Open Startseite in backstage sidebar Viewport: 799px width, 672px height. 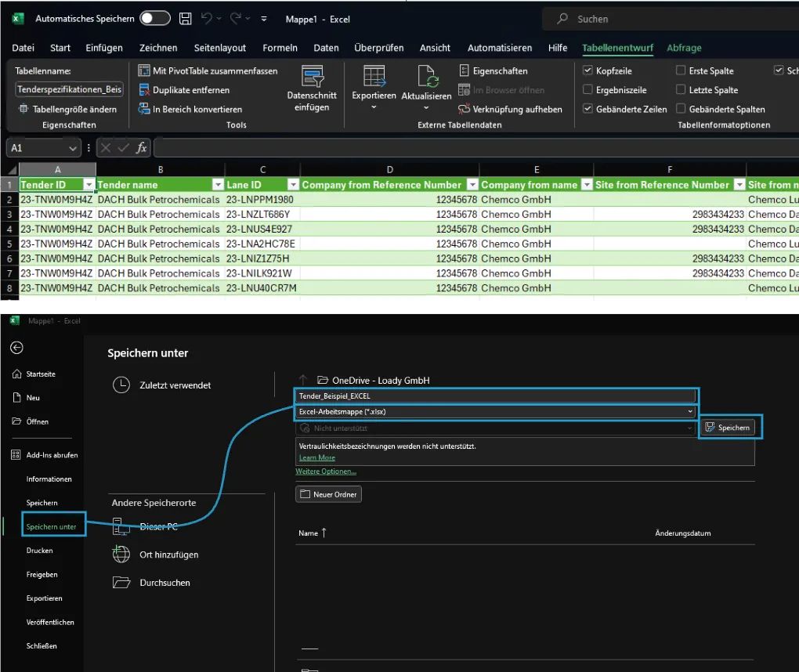pyautogui.click(x=34, y=374)
